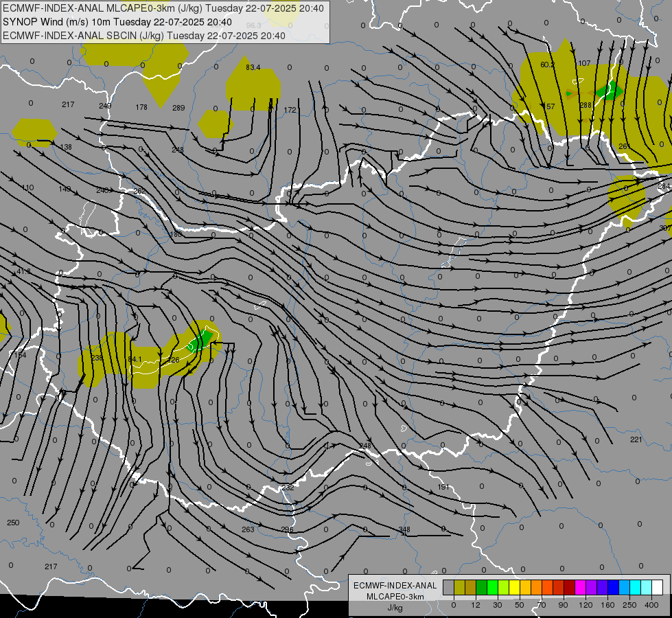Select the '30' legend scale label

pos(497,605)
